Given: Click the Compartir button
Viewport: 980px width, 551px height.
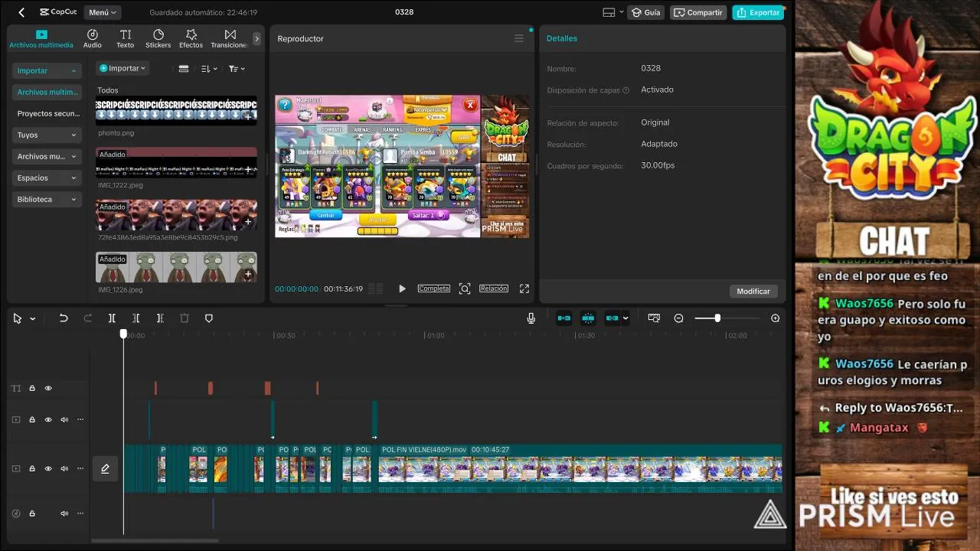Looking at the screenshot, I should (697, 12).
